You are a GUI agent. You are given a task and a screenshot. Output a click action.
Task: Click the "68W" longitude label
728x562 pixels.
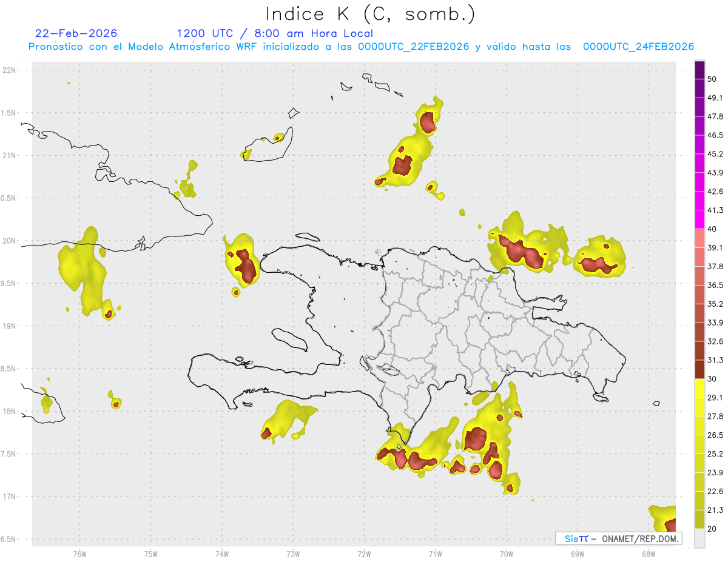[649, 554]
